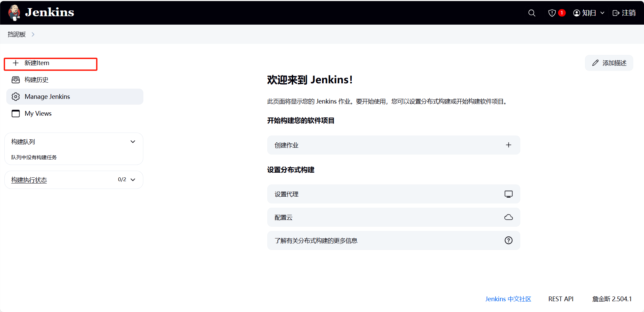The width and height of the screenshot is (644, 312).
Task: Click the 注销 logout arrow icon
Action: (x=616, y=13)
